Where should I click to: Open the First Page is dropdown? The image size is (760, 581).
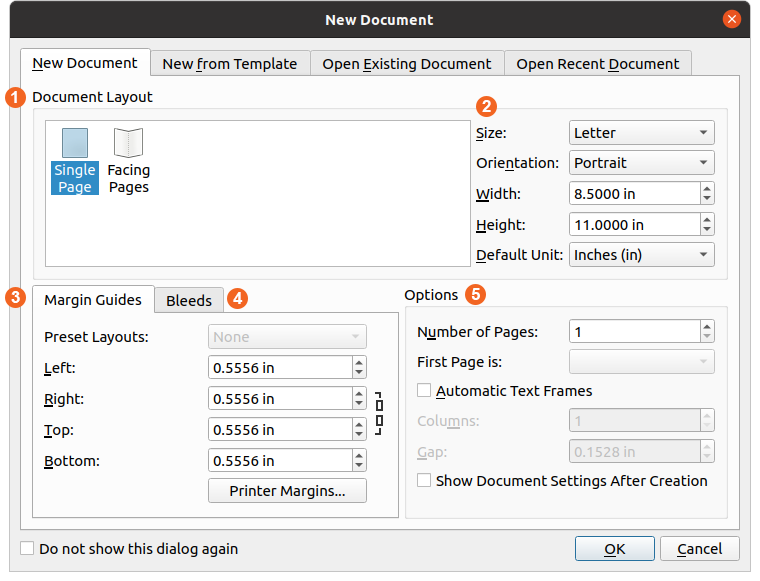click(x=641, y=362)
